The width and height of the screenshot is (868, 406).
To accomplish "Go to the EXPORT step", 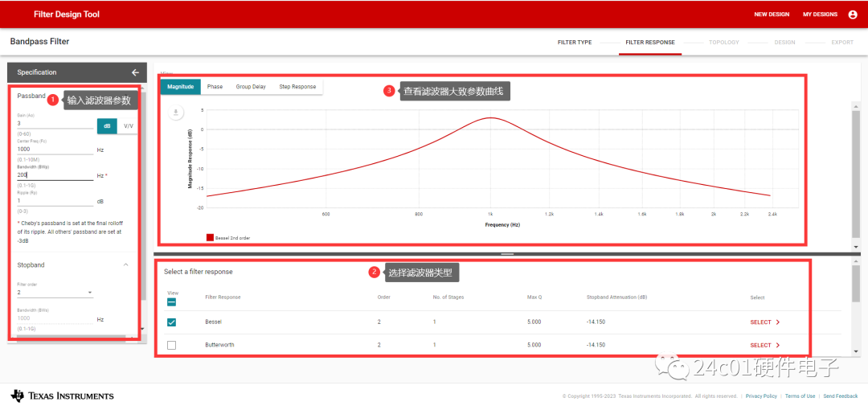I will 842,43.
